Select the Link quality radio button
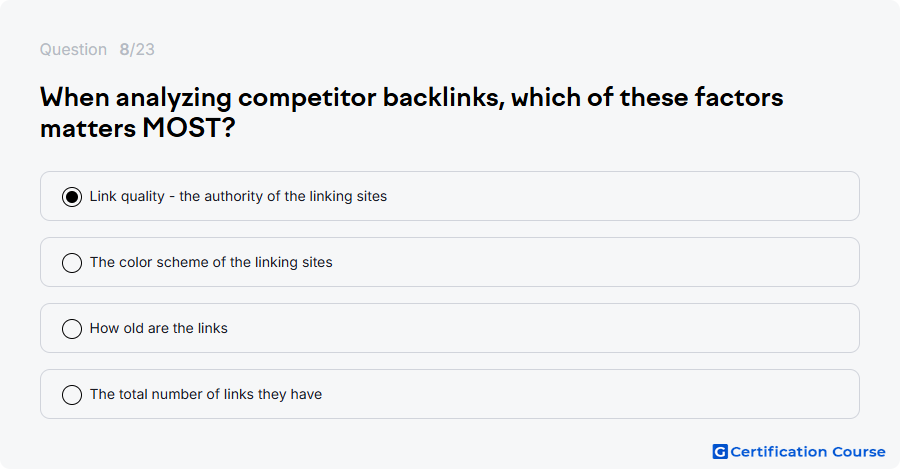The image size is (900, 469). coord(72,197)
